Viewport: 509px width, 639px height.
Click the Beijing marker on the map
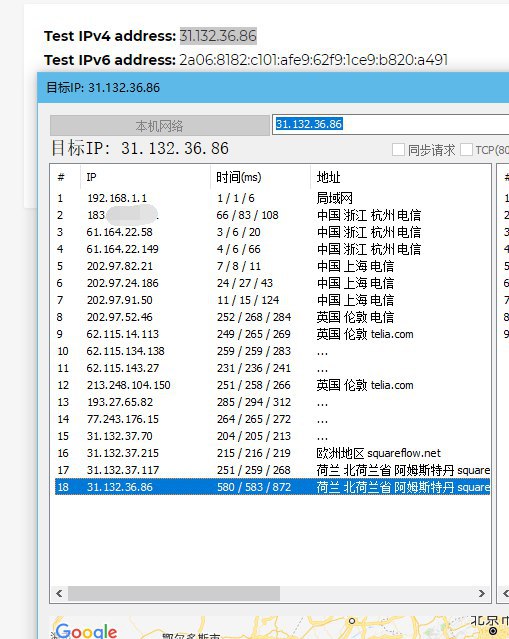tap(493, 631)
